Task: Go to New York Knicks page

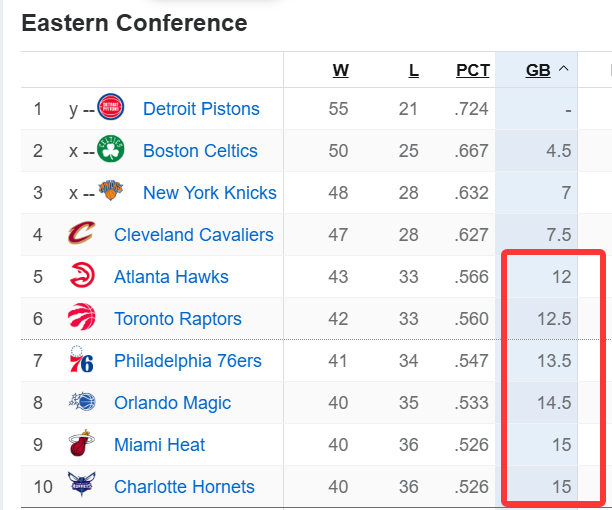Action: coord(210,193)
